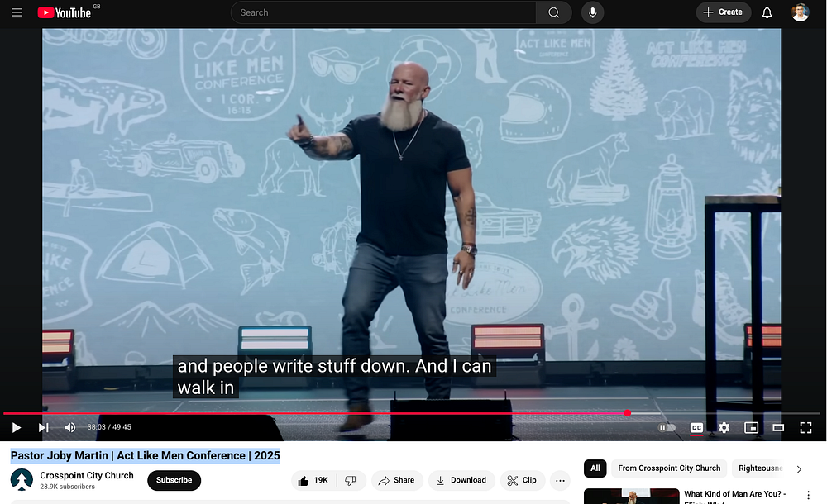The height and width of the screenshot is (504, 827).
Task: Download the video
Action: pyautogui.click(x=461, y=480)
